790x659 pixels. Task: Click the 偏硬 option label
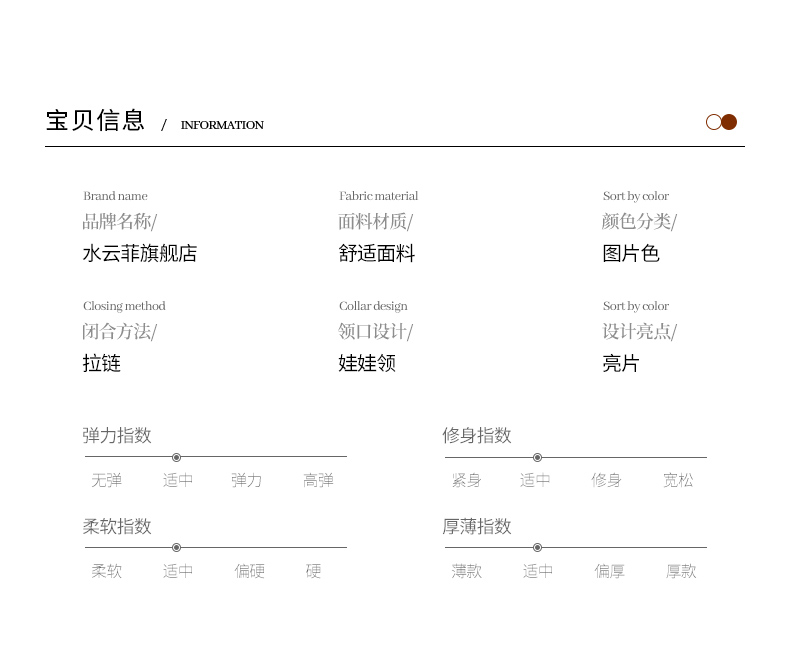[249, 571]
